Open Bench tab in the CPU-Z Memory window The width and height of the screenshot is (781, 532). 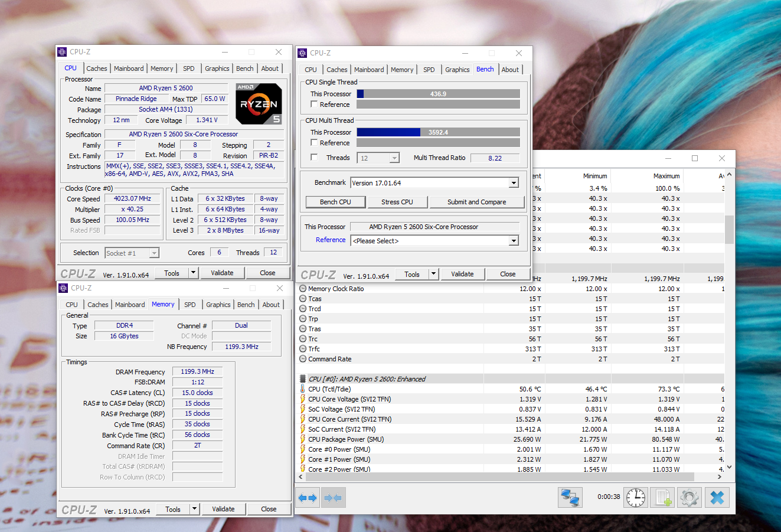tap(246, 305)
